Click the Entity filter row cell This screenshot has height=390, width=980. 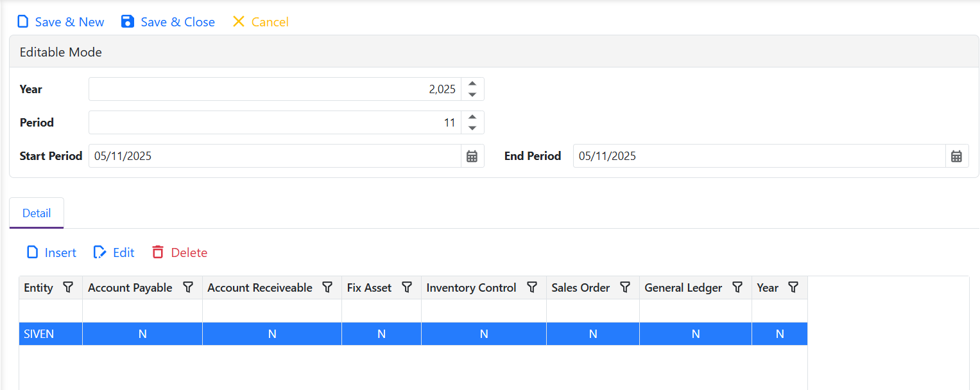51,311
